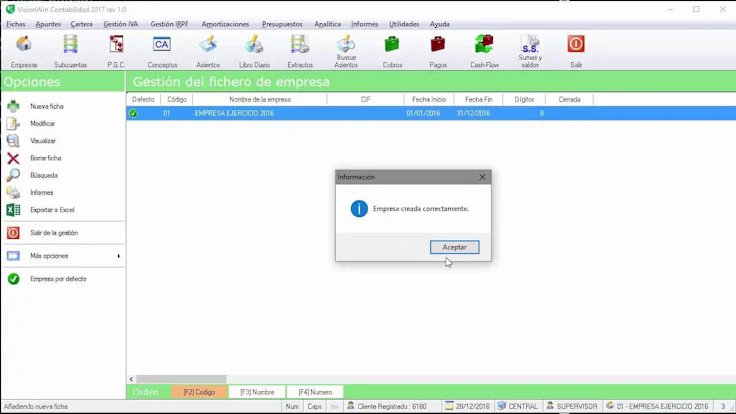Screen dimensions: 736x414
Task: Open the Subcuentas toolbar icon
Action: coord(70,51)
